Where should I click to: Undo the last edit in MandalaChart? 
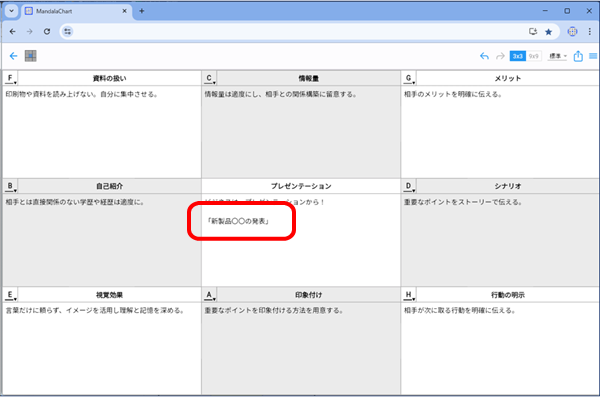pyautogui.click(x=484, y=56)
